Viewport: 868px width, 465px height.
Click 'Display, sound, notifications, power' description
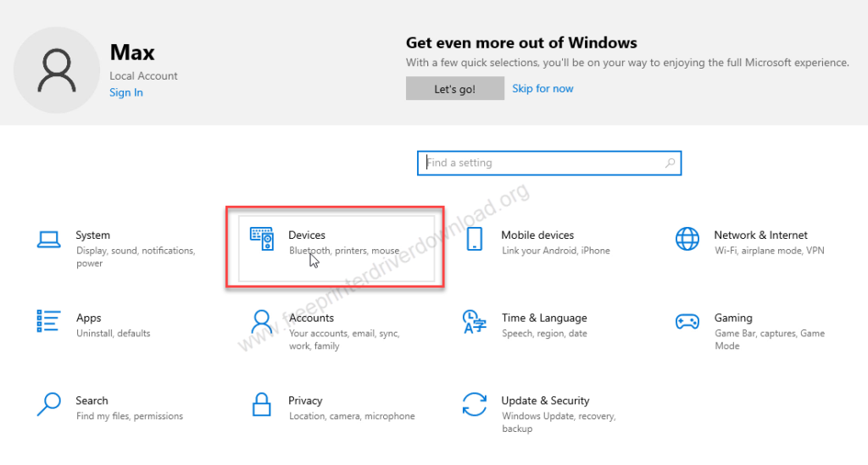point(136,257)
